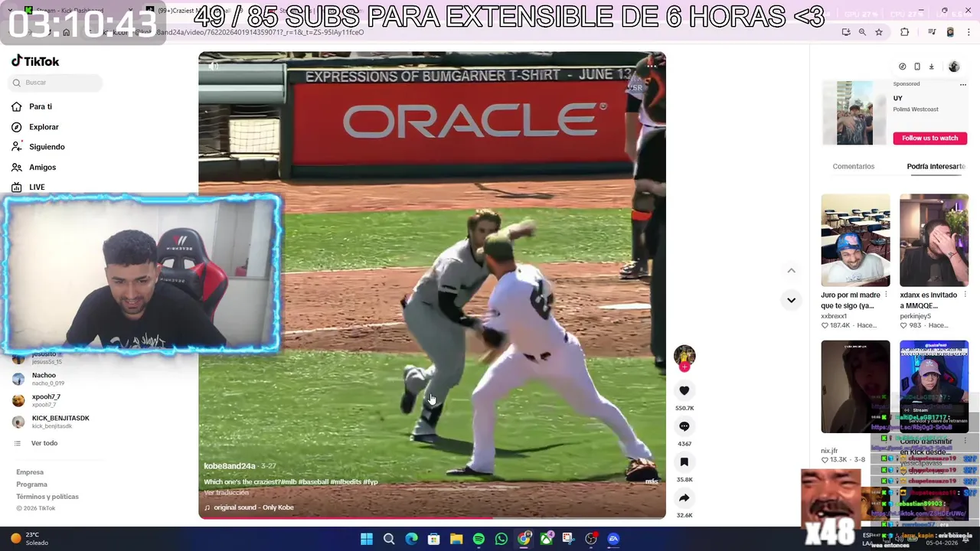Open kobe8and24a creator profile name

click(229, 466)
